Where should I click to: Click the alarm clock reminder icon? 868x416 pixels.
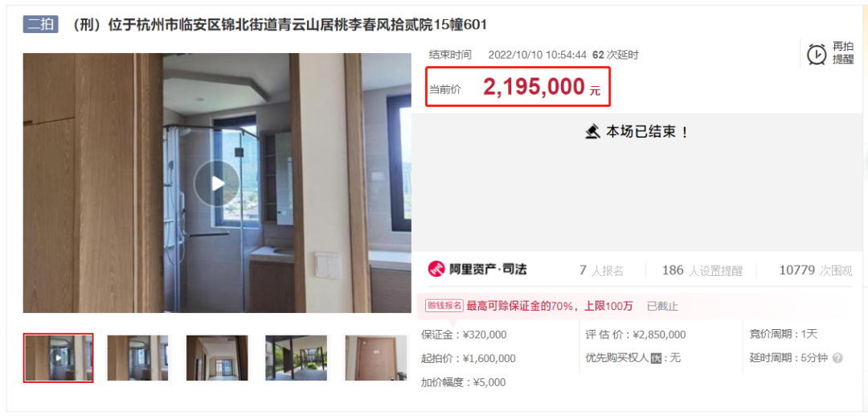tap(817, 54)
